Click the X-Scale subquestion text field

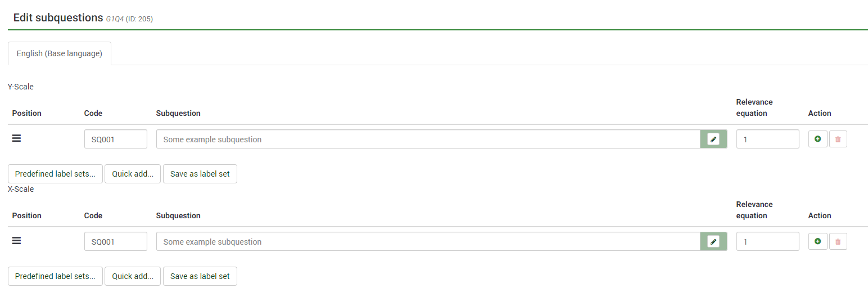click(427, 242)
